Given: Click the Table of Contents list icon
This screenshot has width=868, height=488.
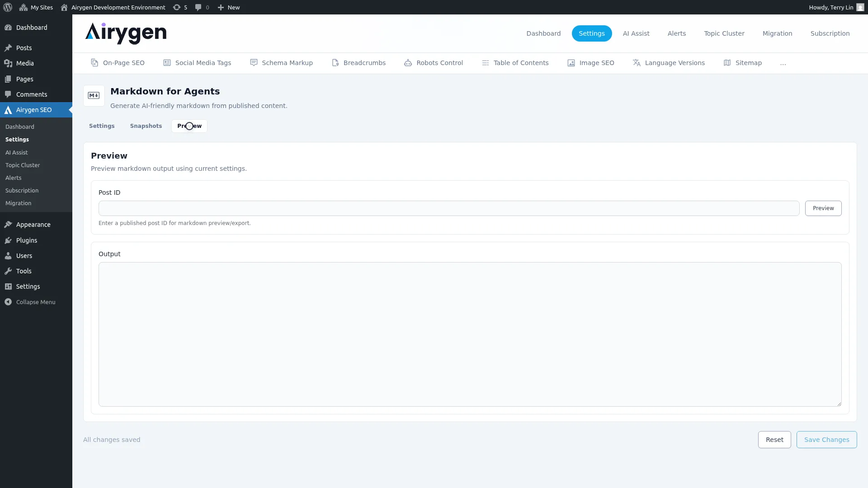Looking at the screenshot, I should tap(486, 63).
